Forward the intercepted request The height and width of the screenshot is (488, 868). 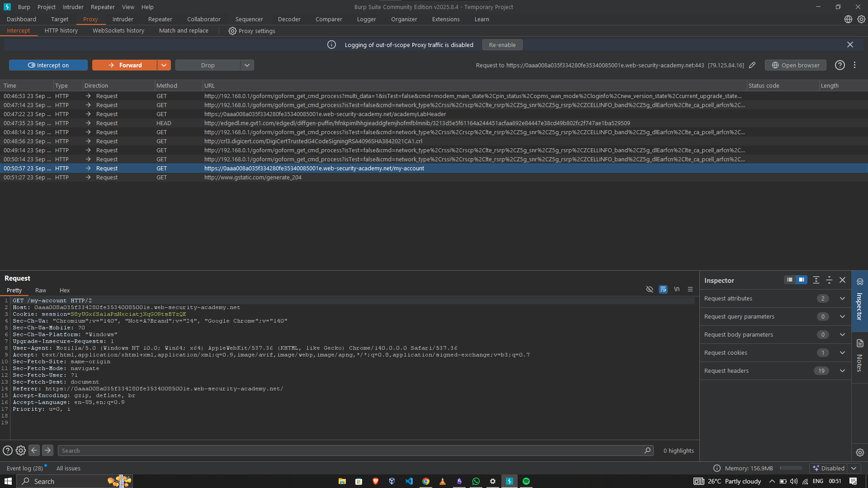[x=125, y=65]
